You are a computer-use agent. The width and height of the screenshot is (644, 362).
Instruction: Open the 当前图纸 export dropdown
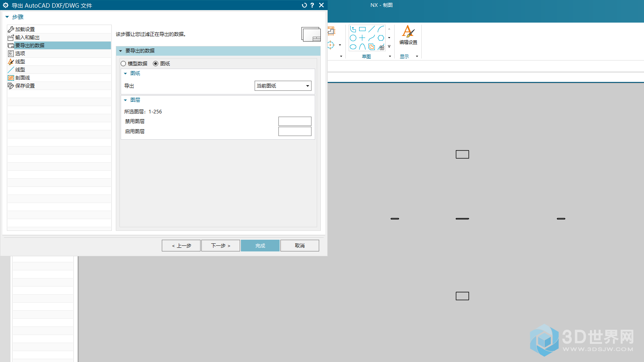pyautogui.click(x=283, y=86)
